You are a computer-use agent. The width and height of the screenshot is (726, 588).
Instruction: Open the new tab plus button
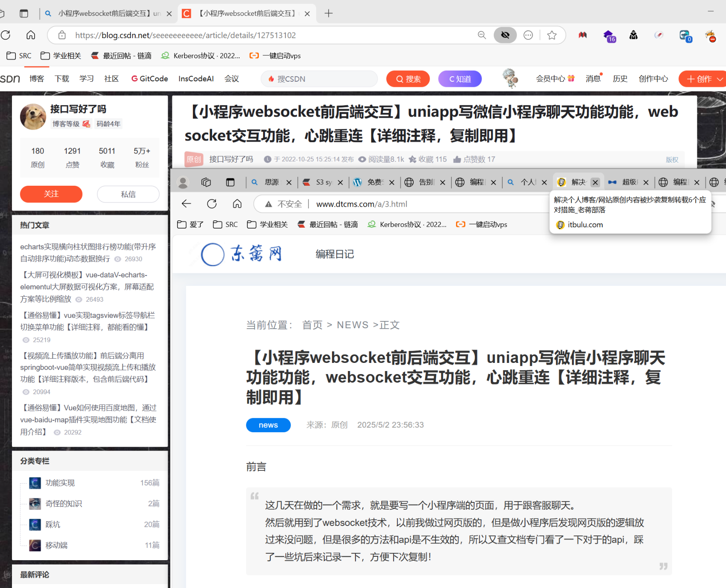click(x=329, y=13)
